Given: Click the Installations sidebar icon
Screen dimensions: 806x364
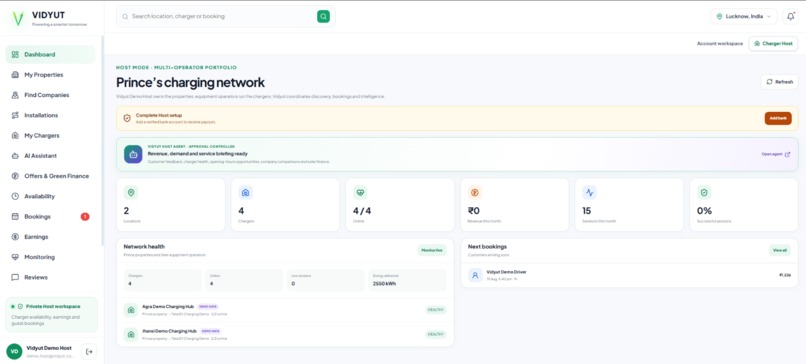Looking at the screenshot, I should [15, 115].
